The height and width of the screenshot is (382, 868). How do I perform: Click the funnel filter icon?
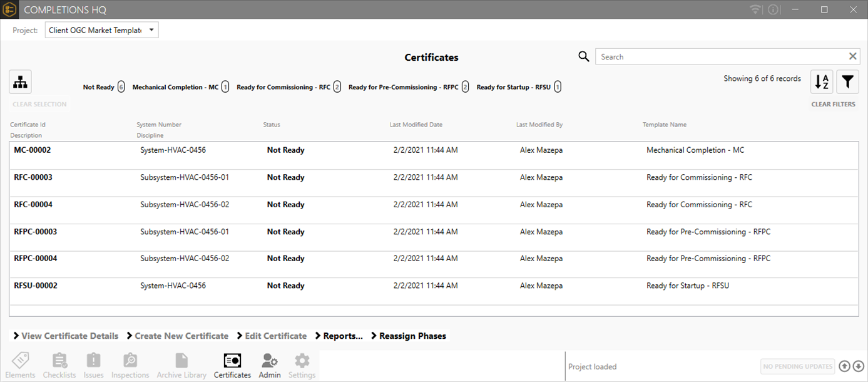tap(847, 82)
